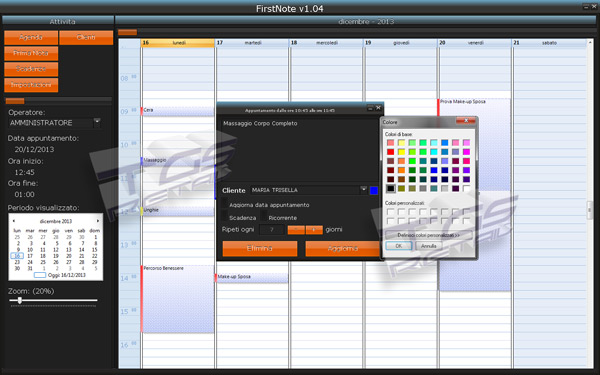Click the Elimina button
This screenshot has width=600, height=375.
pos(260,248)
